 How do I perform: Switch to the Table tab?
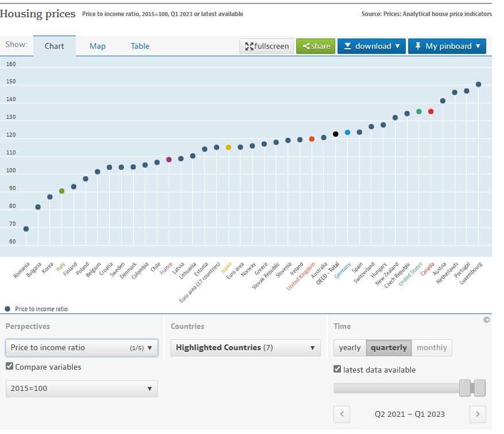(139, 46)
